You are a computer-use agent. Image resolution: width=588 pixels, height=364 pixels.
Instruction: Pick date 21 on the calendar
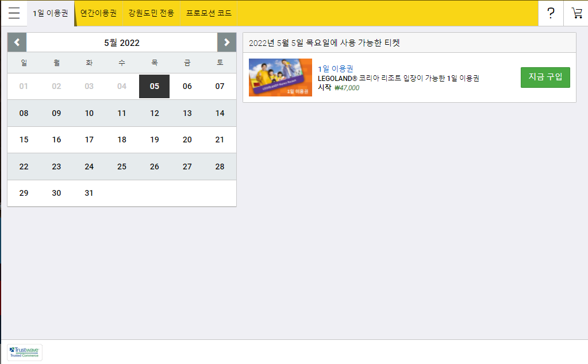(220, 140)
